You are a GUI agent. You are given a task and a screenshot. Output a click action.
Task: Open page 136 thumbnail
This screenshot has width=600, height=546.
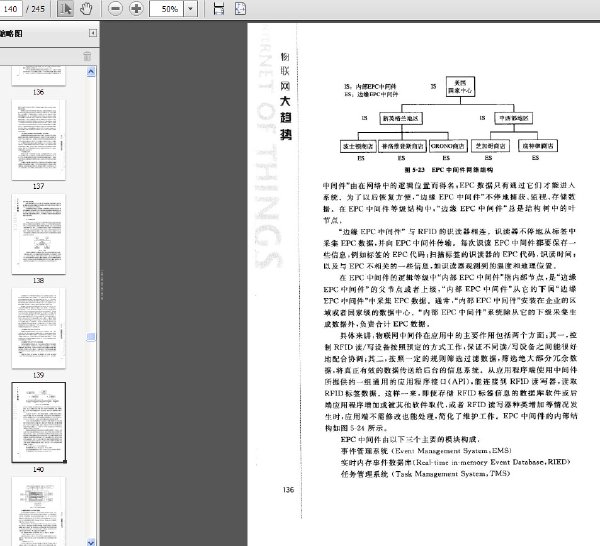tap(38, 76)
